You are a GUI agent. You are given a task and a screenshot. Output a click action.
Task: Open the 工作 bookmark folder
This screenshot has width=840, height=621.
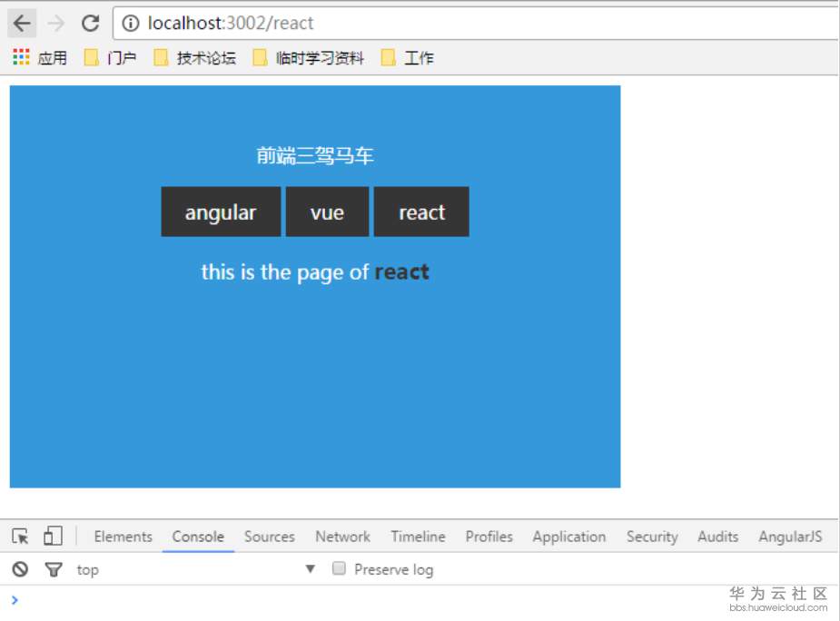click(407, 57)
